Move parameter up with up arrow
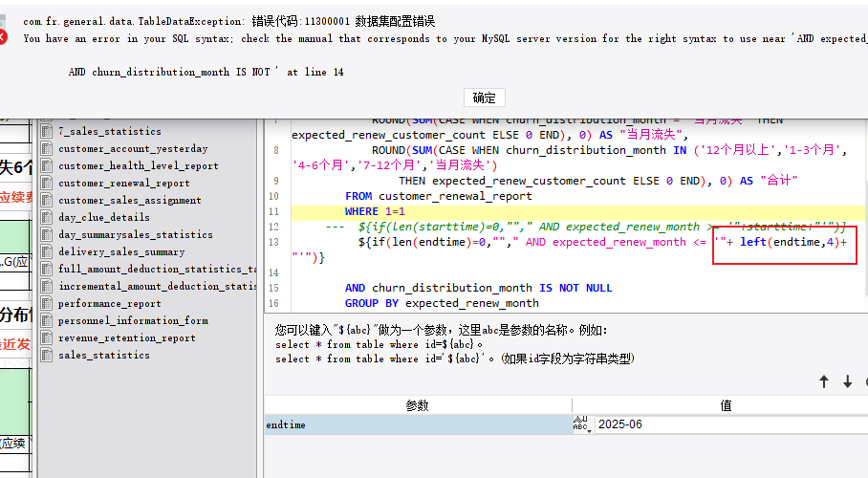Screen dimensions: 868x478 (824, 381)
